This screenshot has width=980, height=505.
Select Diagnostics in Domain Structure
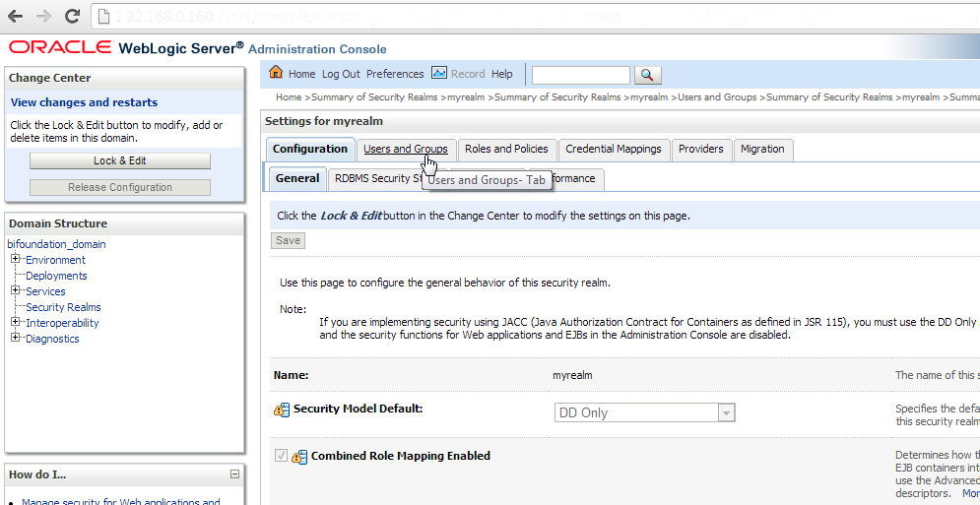click(x=52, y=339)
